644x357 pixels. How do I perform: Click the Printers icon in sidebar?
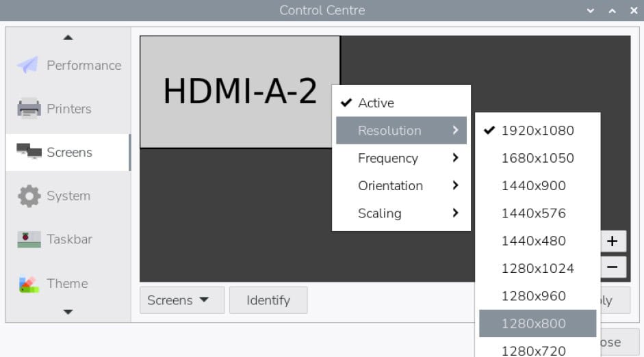29,109
